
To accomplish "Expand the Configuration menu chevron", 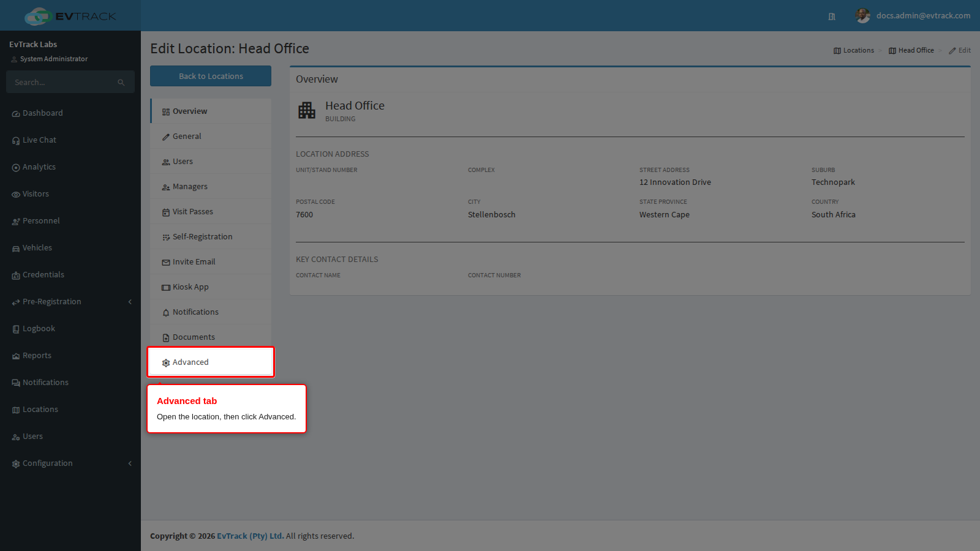I will (x=130, y=463).
